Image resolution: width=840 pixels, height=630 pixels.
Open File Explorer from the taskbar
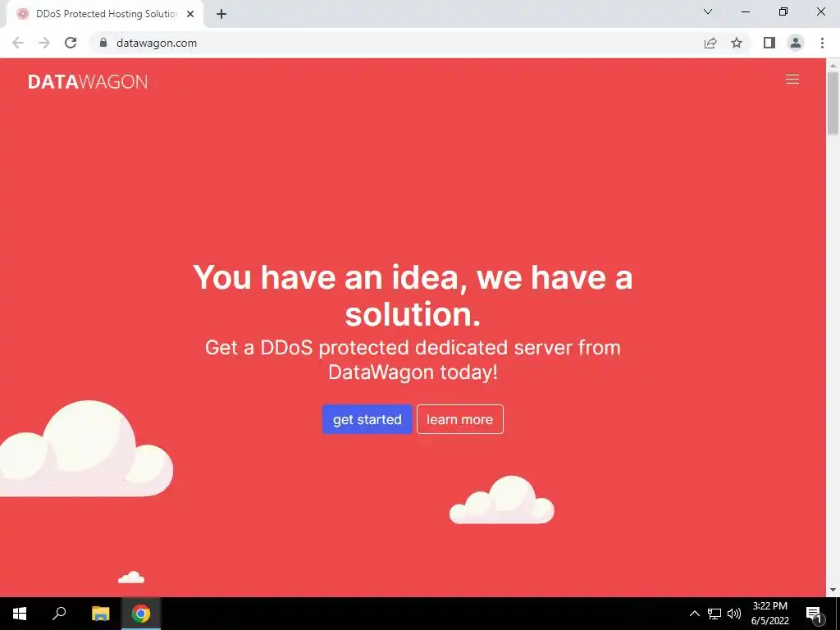[100, 614]
